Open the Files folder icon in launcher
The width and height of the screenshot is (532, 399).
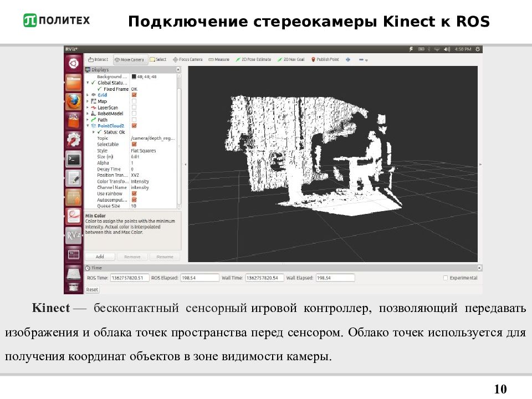point(74,83)
